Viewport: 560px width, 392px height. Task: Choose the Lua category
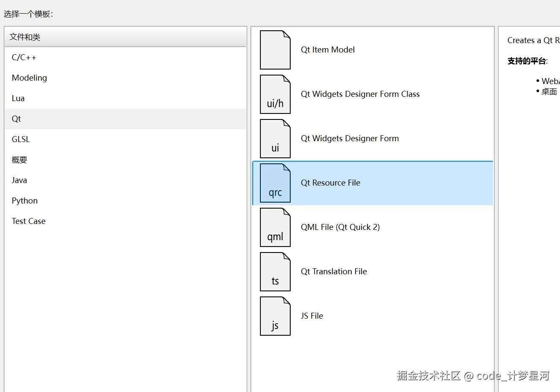point(125,99)
